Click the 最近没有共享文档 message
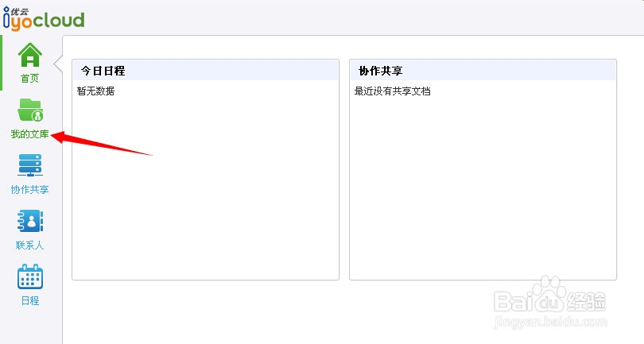This screenshot has height=344, width=644. 392,91
